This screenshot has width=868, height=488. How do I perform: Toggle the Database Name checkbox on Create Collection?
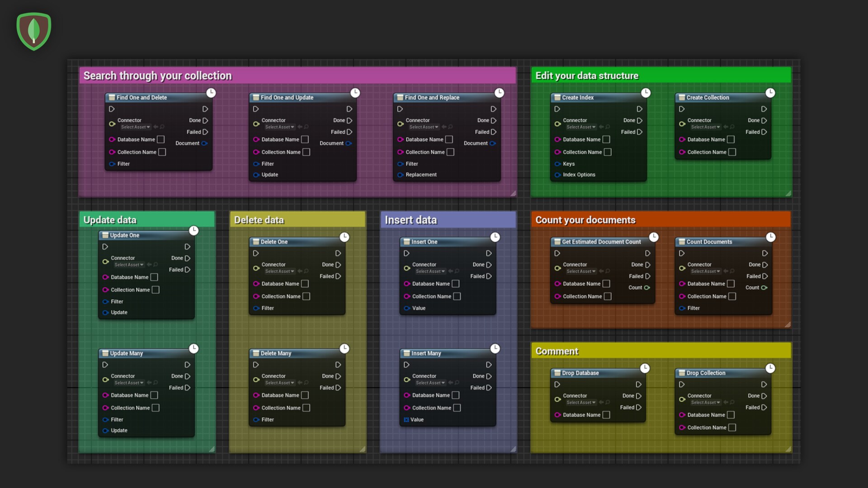[x=731, y=139]
